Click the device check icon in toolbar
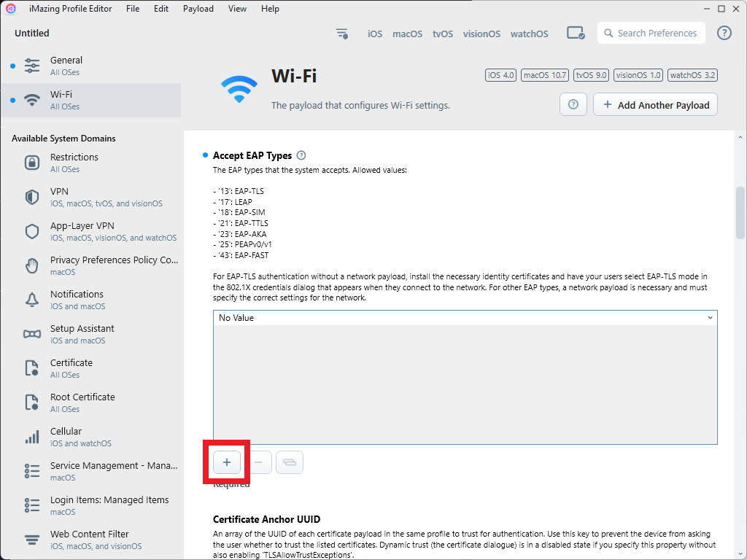Screen dimensions: 747x560 point(576,34)
